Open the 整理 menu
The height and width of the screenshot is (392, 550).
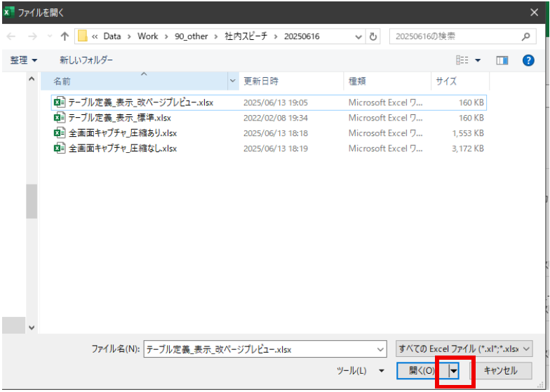click(x=24, y=60)
